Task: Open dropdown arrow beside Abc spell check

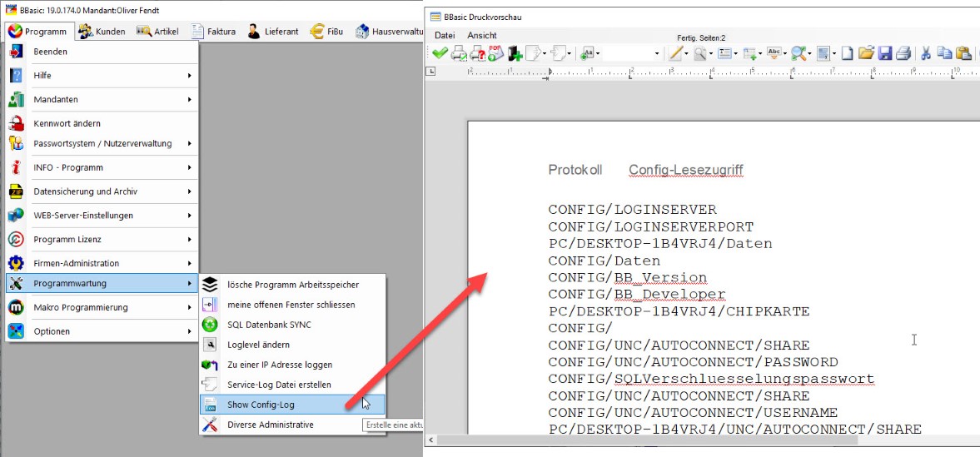Action: click(786, 54)
